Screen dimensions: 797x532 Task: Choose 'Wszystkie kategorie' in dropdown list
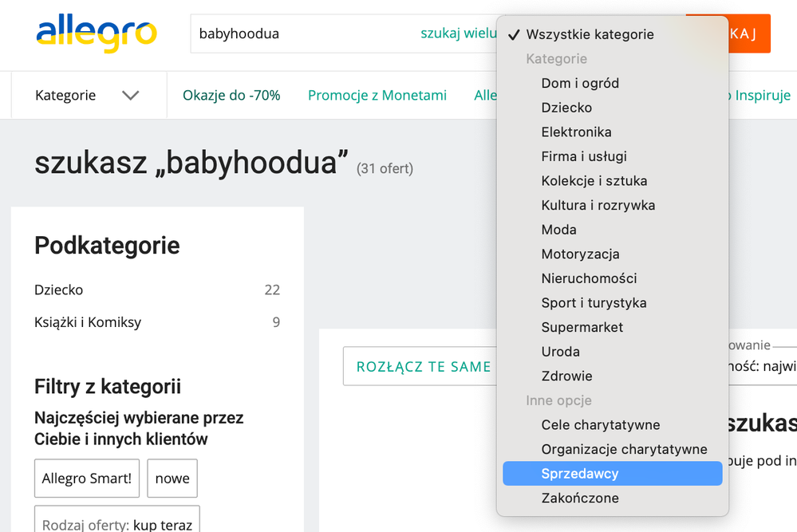coord(612,34)
